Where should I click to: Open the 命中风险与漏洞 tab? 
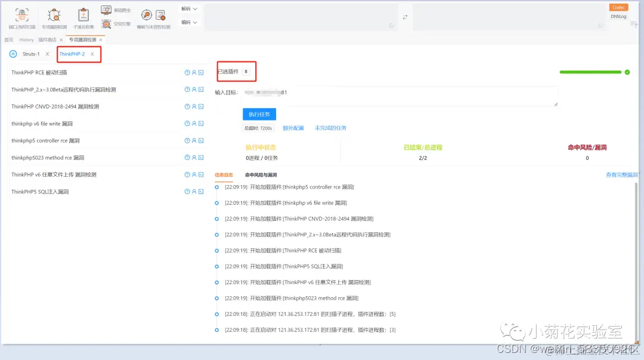click(x=261, y=175)
